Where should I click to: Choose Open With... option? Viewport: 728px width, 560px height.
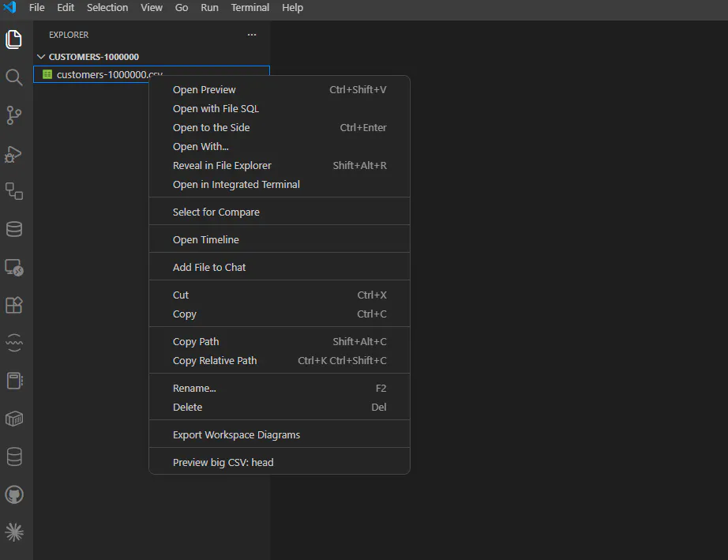click(279, 147)
